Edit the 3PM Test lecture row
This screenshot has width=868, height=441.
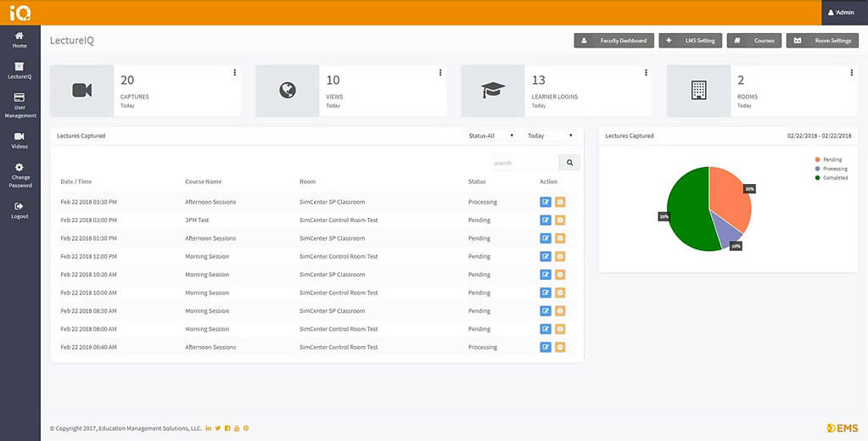pyautogui.click(x=546, y=220)
